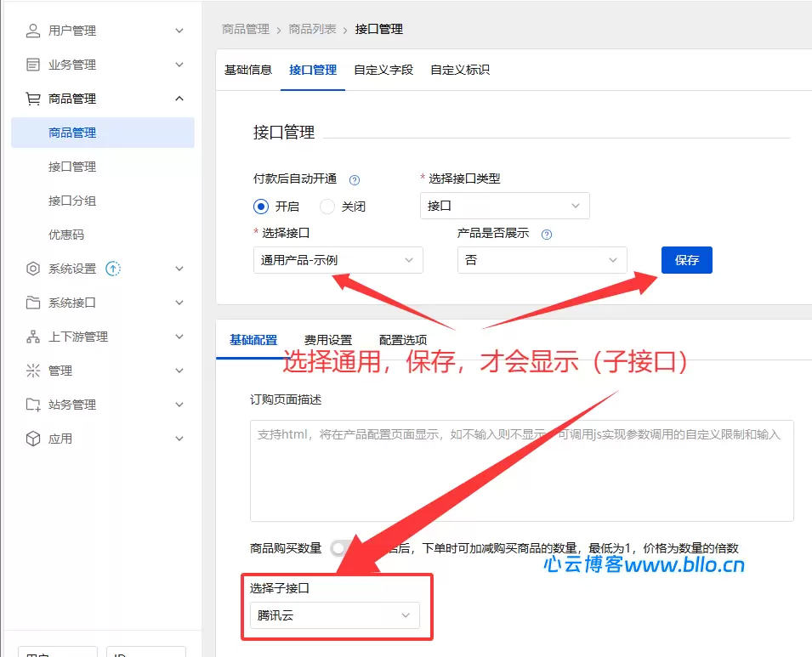Click the blue 保存 button
This screenshot has height=657, width=812.
click(x=686, y=260)
